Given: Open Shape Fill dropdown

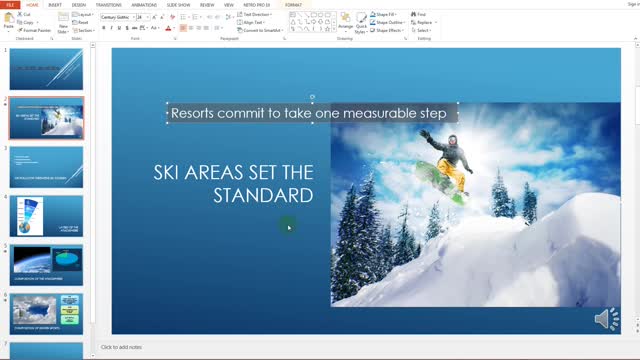Looking at the screenshot, I should tap(384, 14).
